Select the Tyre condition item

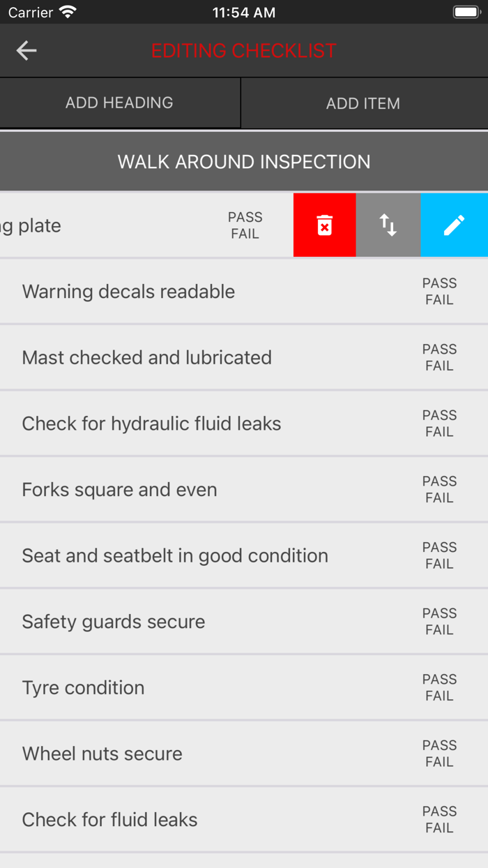[x=83, y=687]
